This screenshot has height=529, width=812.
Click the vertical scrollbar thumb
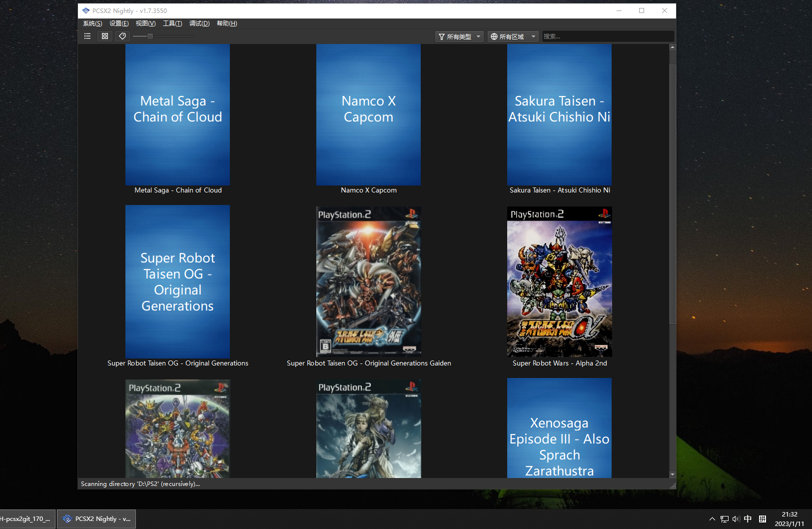673,194
